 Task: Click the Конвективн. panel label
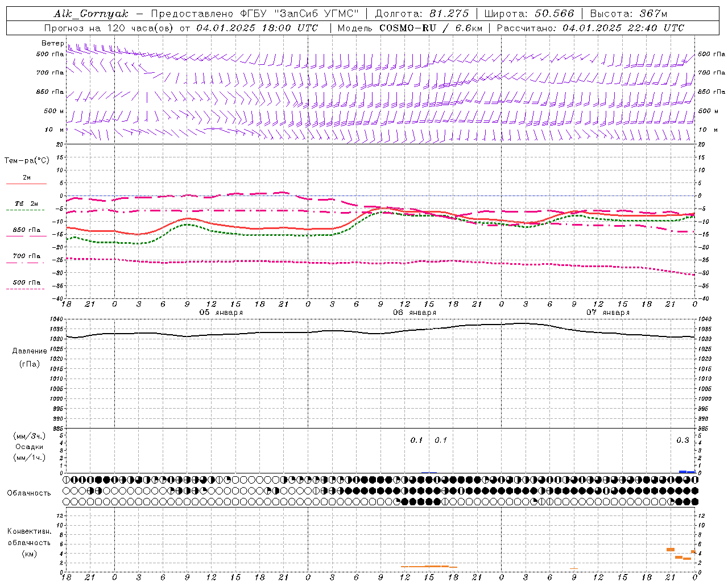29,531
